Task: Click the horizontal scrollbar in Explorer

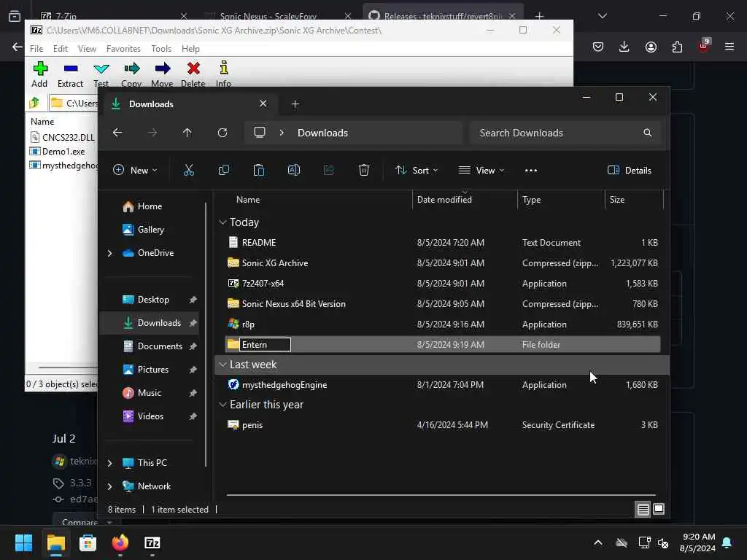Action: [441, 495]
